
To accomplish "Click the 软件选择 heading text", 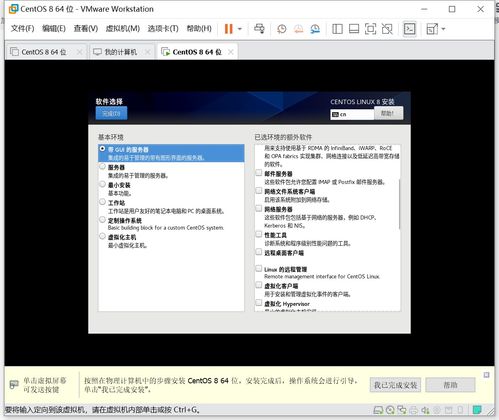I will click(109, 101).
